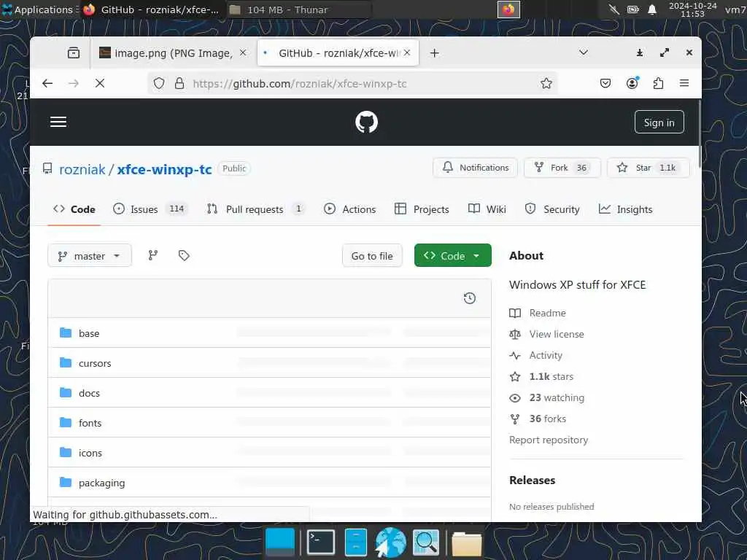Screen dimensions: 747x560
Task: View repository branches icon
Action: pos(153,256)
